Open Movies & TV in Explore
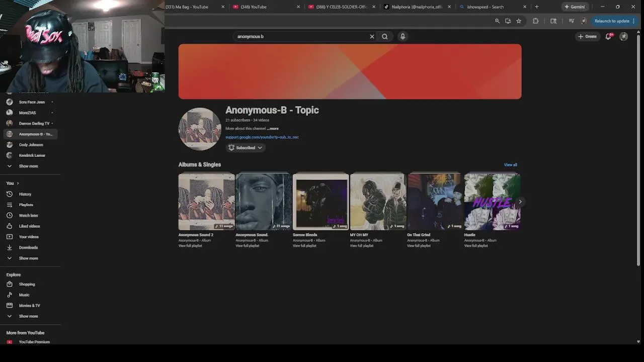The width and height of the screenshot is (644, 362). tap(30, 306)
